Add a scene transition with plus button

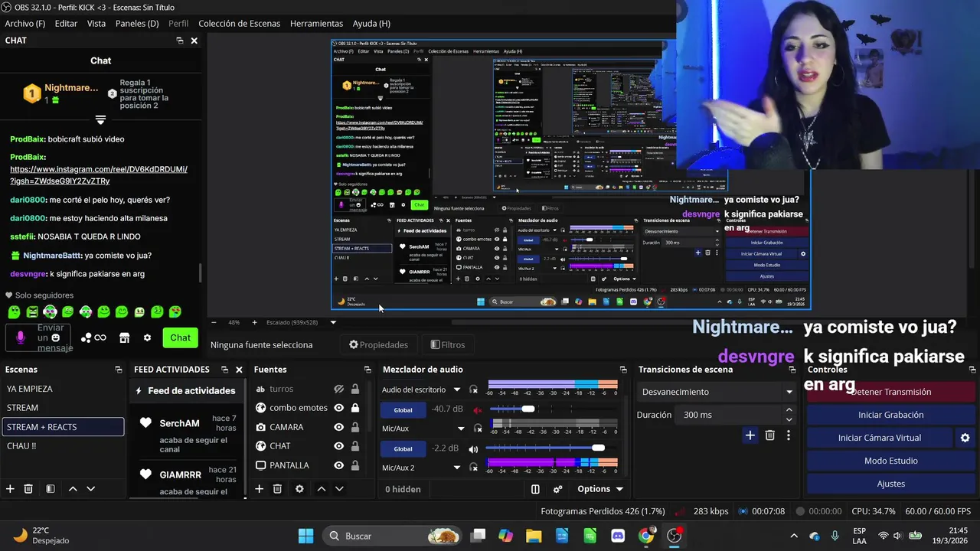click(750, 435)
